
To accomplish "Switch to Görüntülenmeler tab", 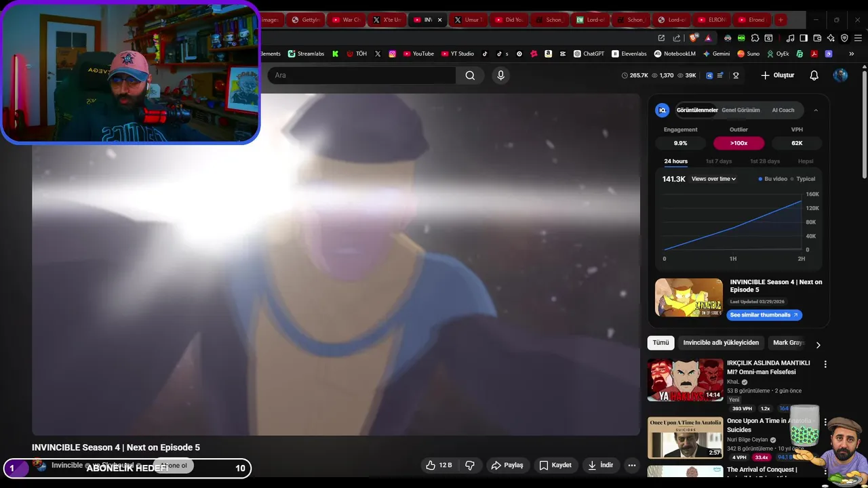I will point(697,110).
